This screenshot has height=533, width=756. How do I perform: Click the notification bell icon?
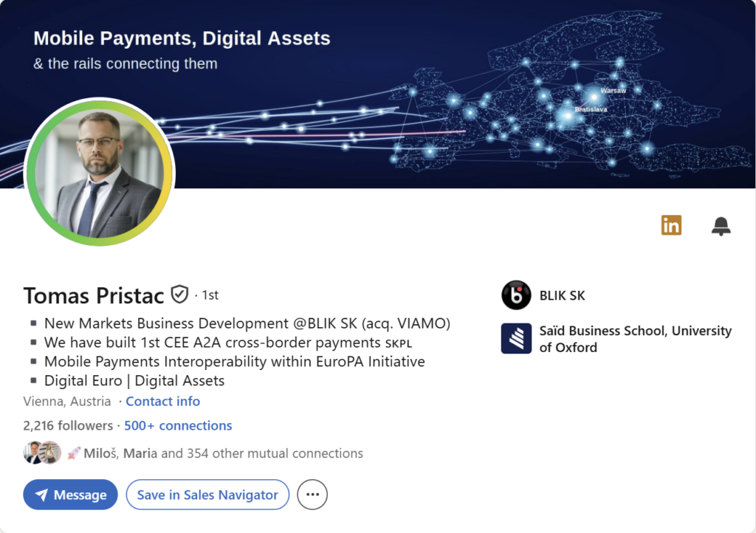point(721,226)
